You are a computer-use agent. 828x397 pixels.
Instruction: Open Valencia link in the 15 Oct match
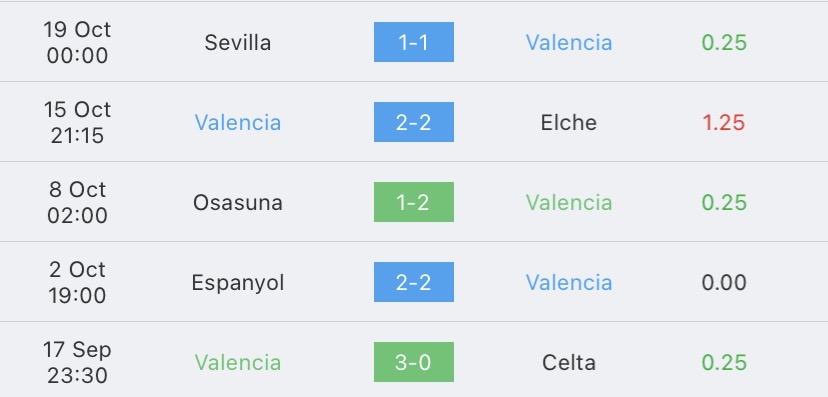238,122
